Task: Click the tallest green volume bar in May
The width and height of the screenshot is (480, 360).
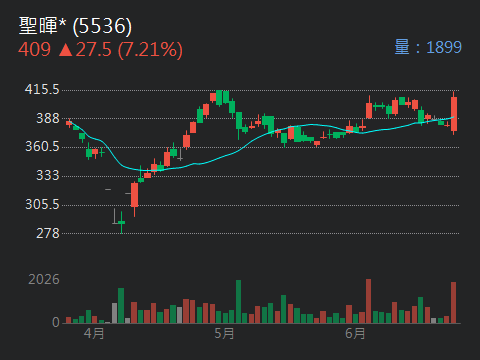Action: point(238,302)
